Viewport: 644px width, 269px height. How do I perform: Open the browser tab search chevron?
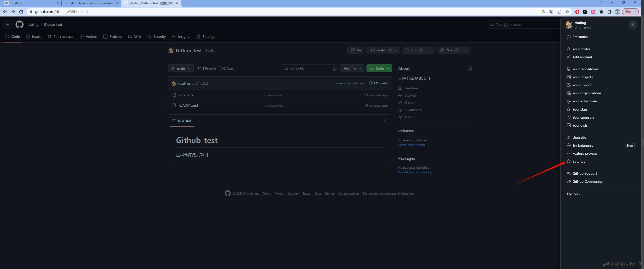[600, 3]
